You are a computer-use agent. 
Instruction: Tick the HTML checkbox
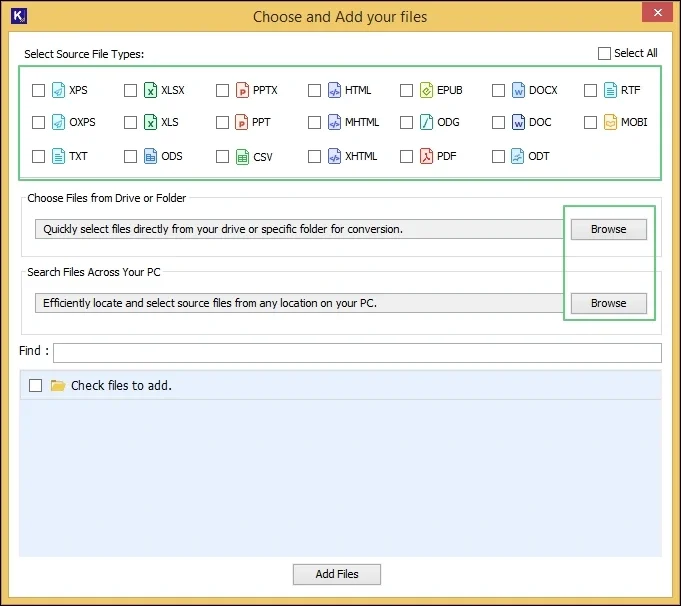(x=314, y=90)
